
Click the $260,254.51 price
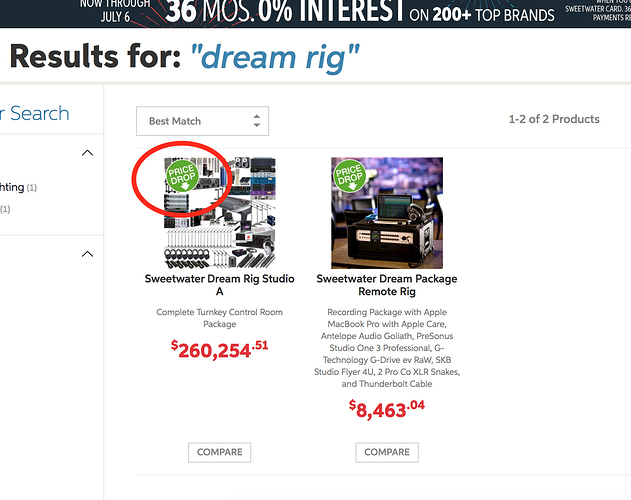[x=219, y=349]
